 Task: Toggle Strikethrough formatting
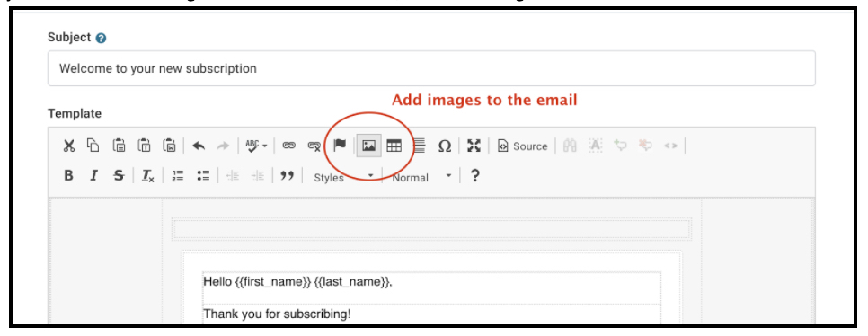(119, 176)
